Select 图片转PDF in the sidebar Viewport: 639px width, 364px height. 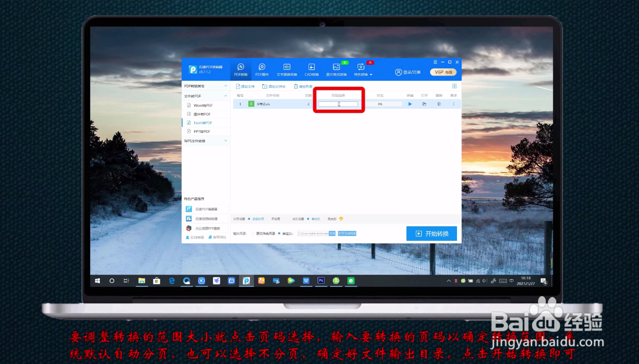[x=206, y=114]
